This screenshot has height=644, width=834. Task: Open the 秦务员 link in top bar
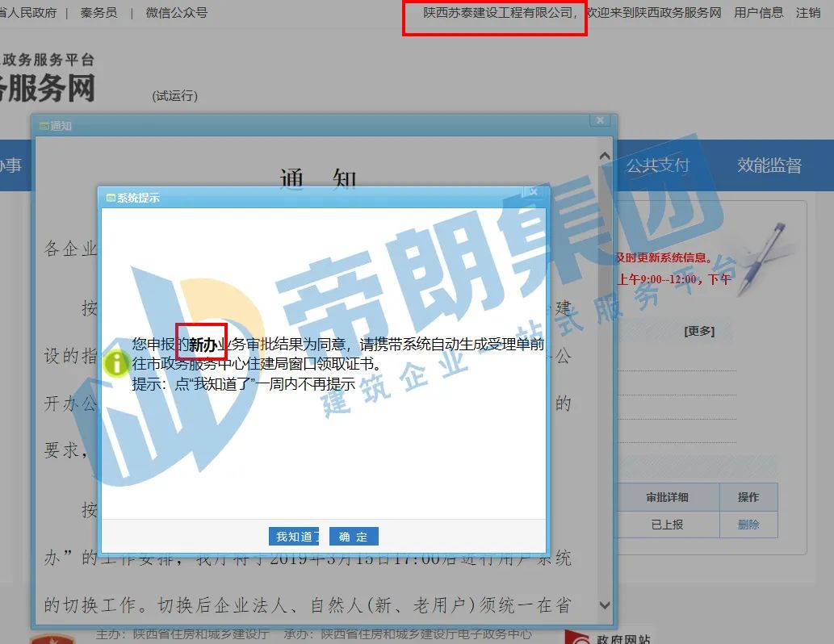[x=98, y=12]
